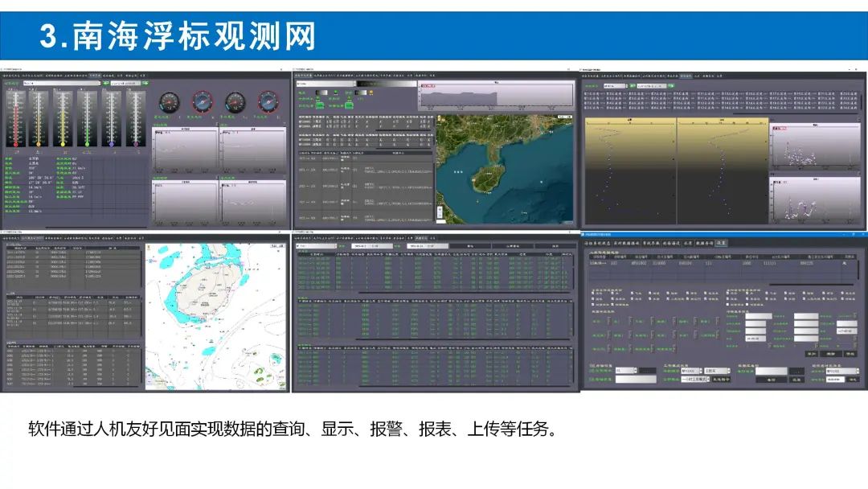
Task: Switch to the 数据查询 tab in settings window
Action: point(703,242)
